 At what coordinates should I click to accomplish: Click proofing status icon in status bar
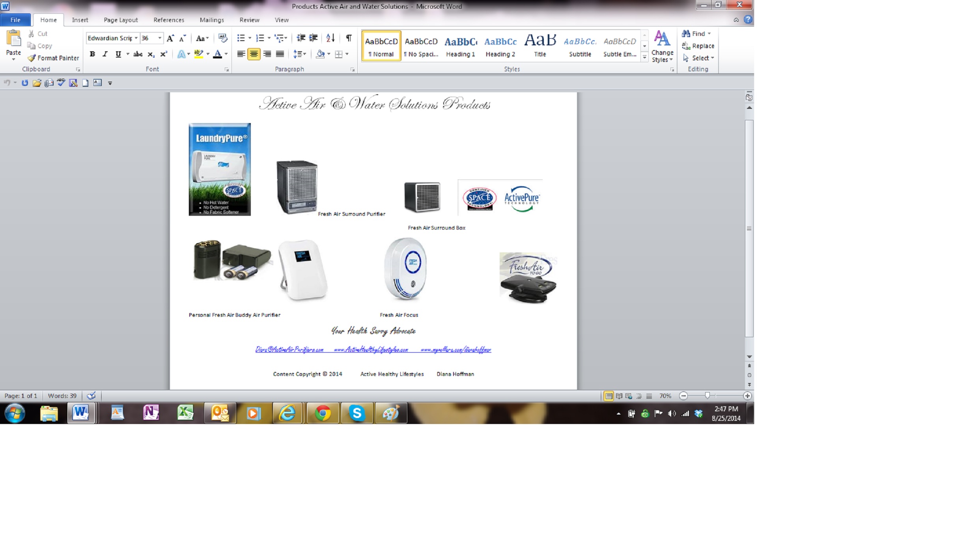91,396
